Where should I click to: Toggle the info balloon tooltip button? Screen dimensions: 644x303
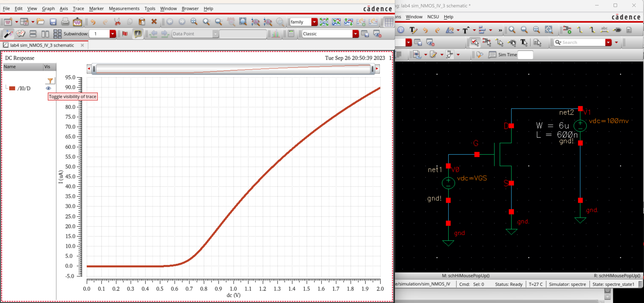point(137,34)
